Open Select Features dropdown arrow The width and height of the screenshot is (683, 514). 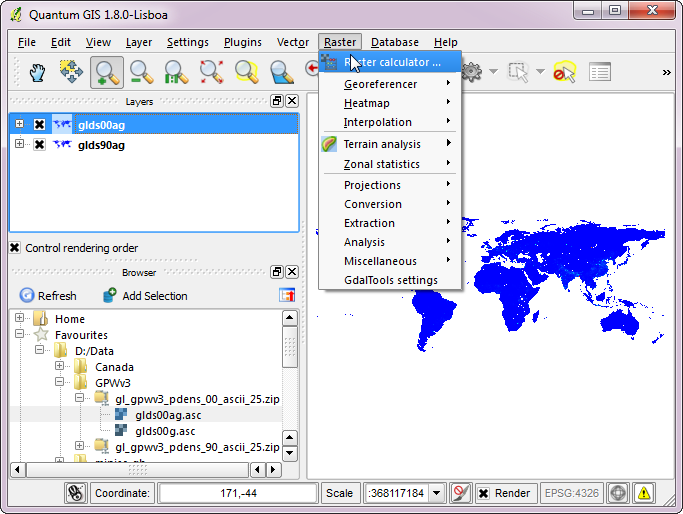(540, 71)
